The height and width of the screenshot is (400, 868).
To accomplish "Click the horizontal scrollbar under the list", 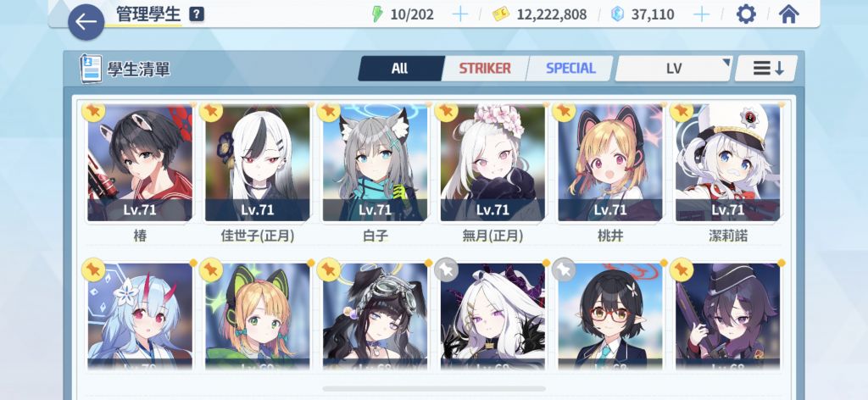I will (x=434, y=389).
